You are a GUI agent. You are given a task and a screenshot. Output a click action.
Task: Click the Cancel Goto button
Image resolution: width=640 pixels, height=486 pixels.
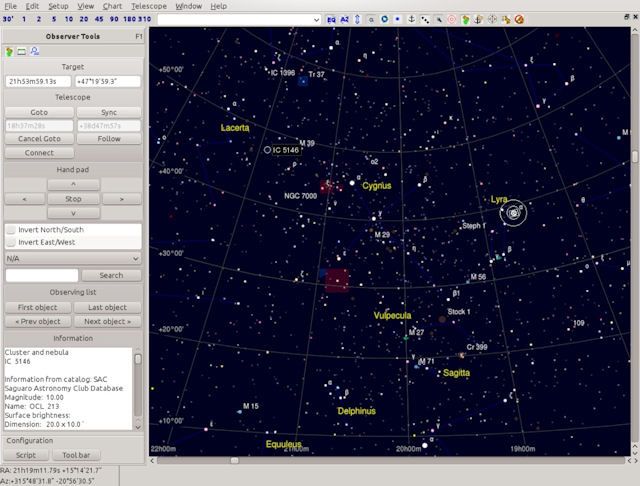(39, 139)
